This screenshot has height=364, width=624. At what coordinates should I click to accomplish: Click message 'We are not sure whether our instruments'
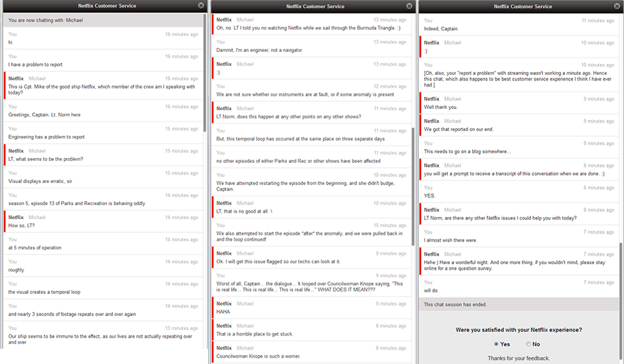[305, 94]
